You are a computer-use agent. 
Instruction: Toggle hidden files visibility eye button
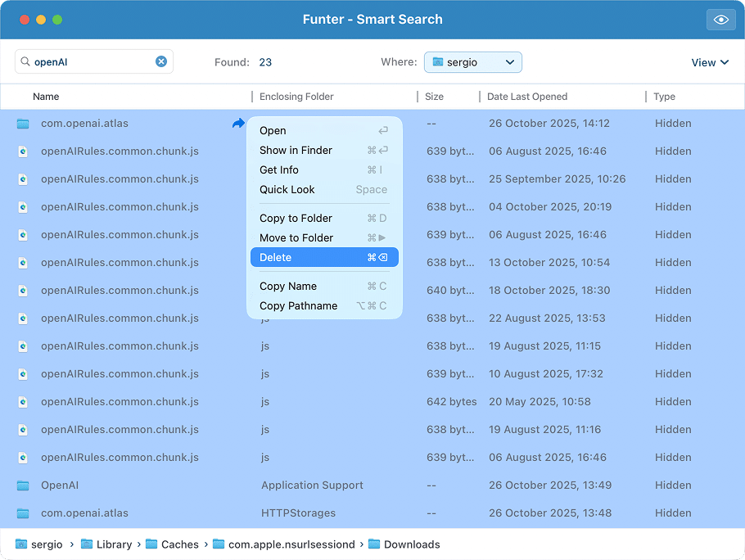pyautogui.click(x=720, y=20)
